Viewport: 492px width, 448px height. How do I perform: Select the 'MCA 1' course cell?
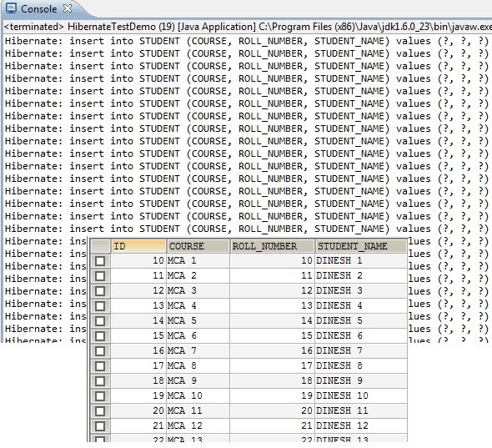tap(198, 260)
